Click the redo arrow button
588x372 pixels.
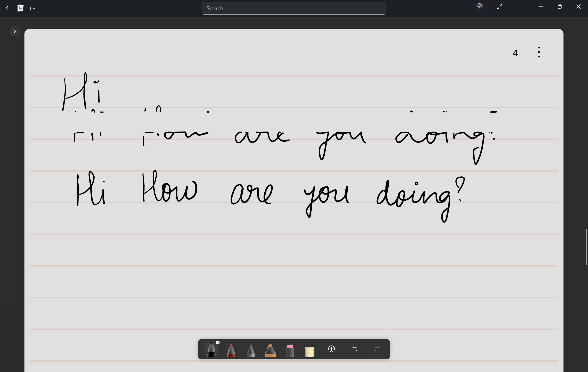[x=377, y=349]
